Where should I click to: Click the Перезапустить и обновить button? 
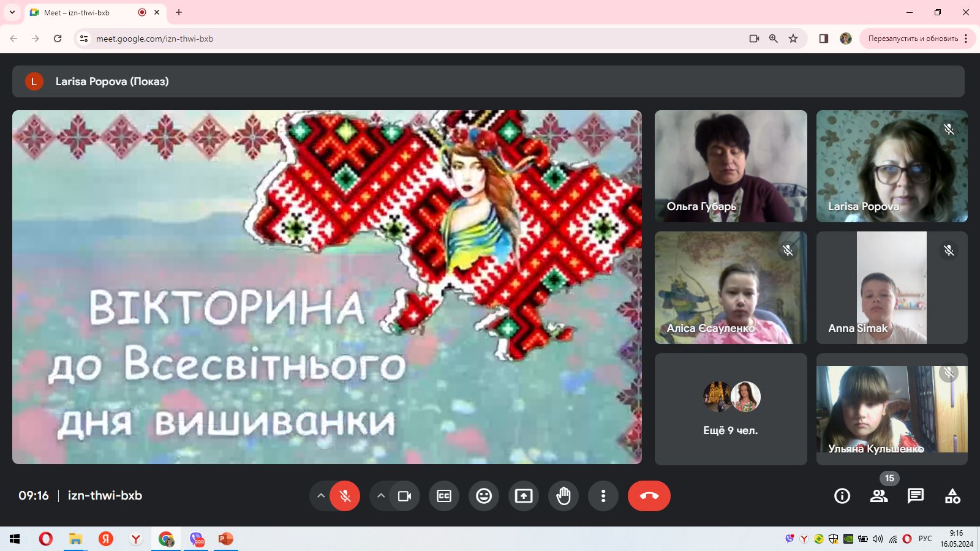click(x=913, y=39)
